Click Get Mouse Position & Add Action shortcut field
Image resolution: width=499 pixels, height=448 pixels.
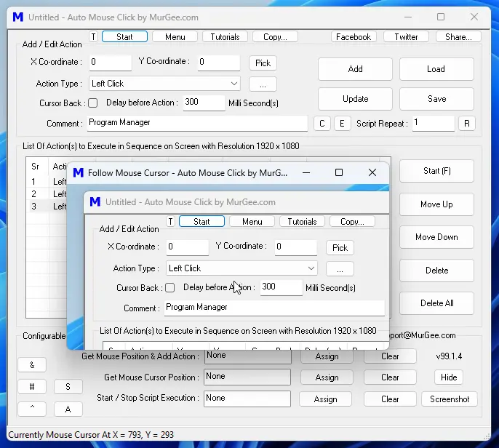[247, 357]
